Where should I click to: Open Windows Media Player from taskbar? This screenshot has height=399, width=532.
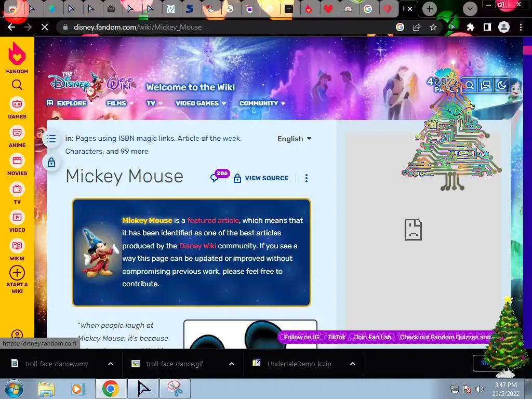[77, 389]
